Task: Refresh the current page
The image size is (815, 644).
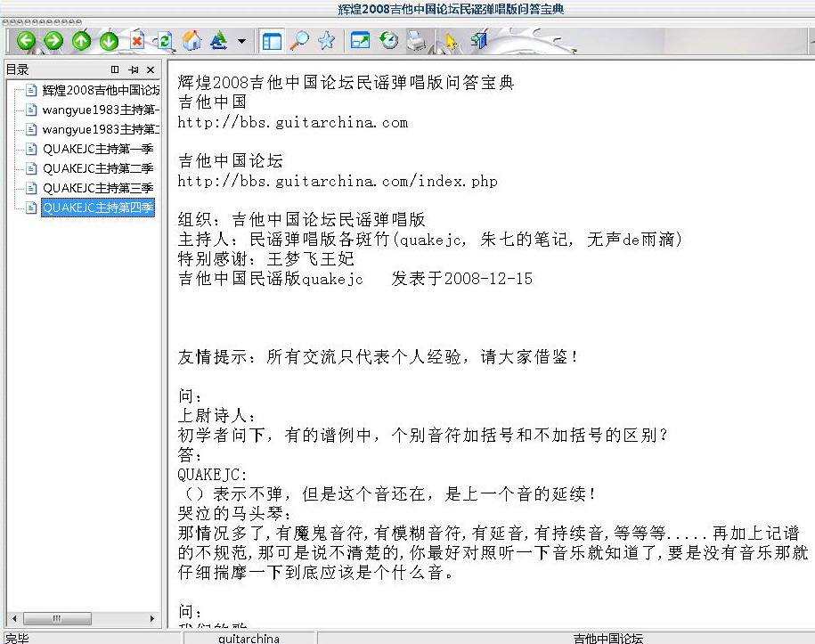Action: tap(165, 41)
